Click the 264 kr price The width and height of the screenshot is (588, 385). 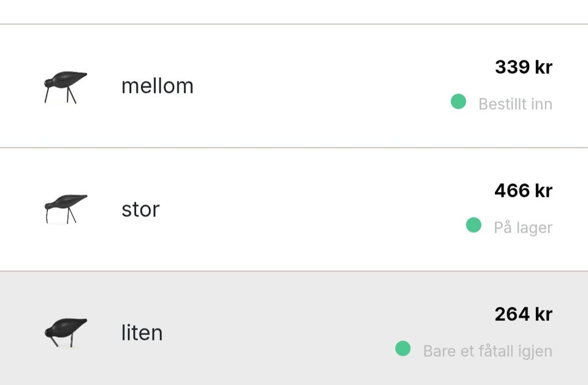[x=523, y=314]
